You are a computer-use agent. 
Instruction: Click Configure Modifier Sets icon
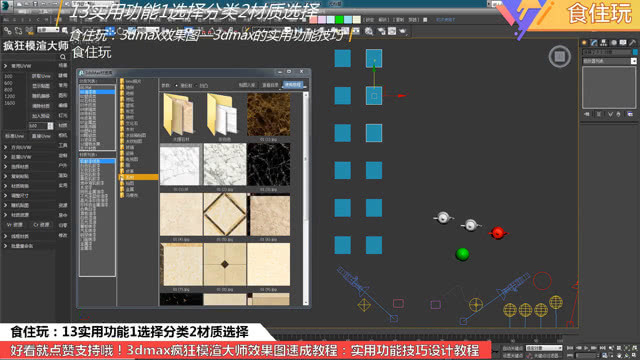[x=630, y=114]
